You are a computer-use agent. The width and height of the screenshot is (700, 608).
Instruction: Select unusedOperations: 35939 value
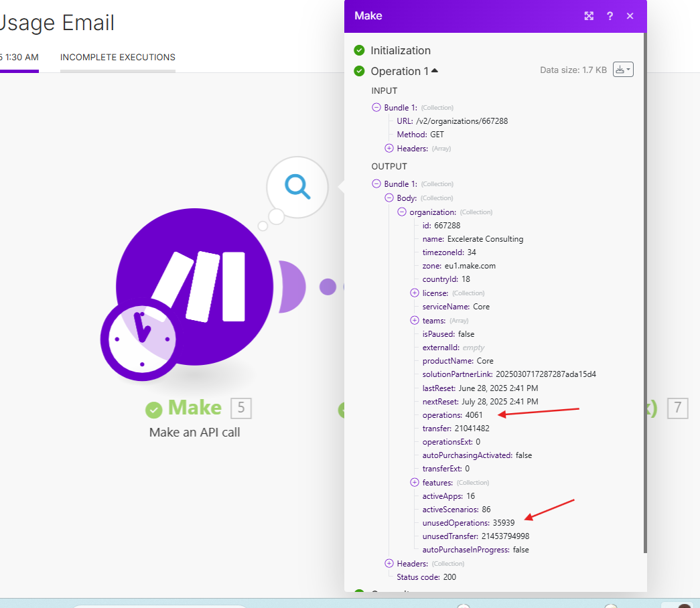click(504, 523)
